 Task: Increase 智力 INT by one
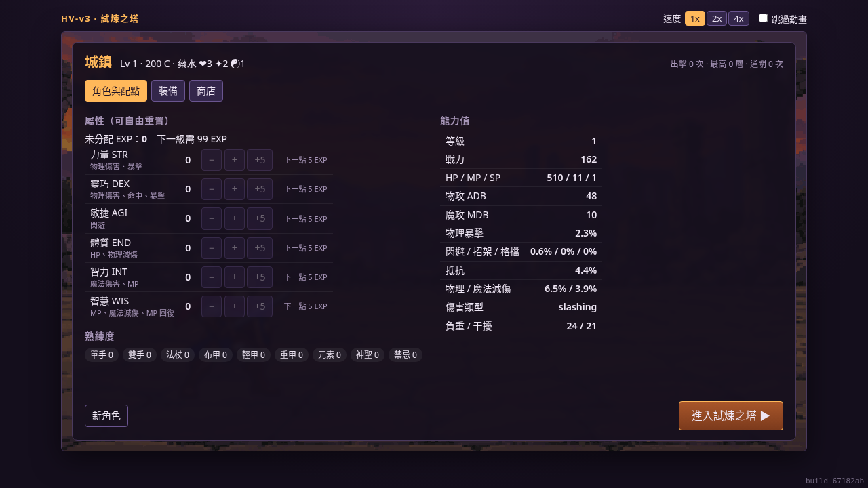tap(235, 277)
